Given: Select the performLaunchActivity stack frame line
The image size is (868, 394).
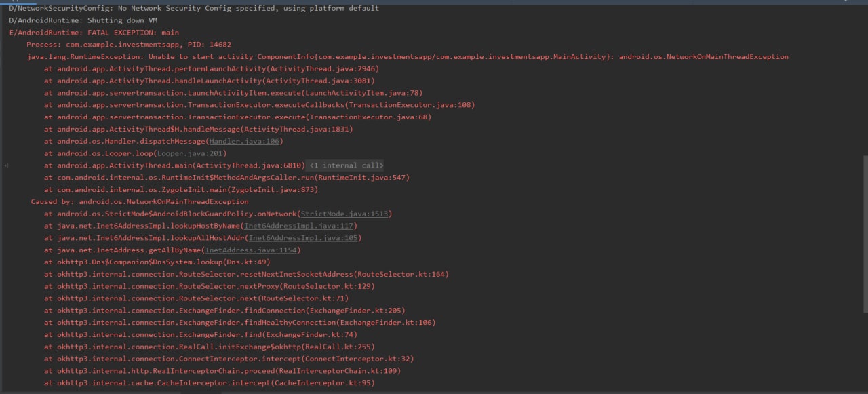Looking at the screenshot, I should pyautogui.click(x=212, y=69).
